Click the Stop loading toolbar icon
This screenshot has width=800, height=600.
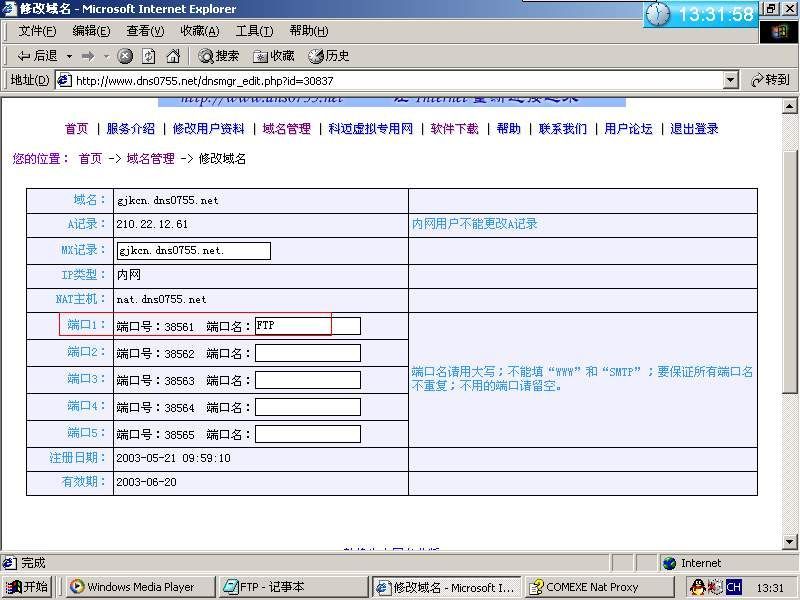[x=125, y=56]
